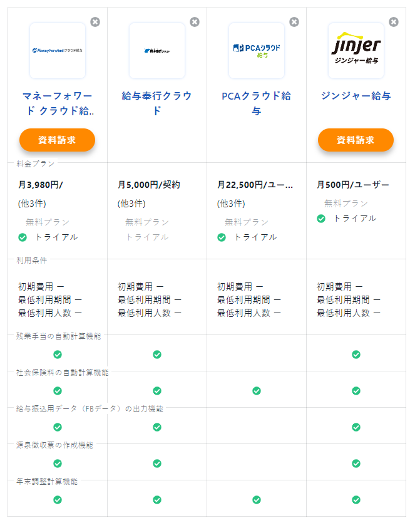Remove 給与奉行クラウド column with X icon
This screenshot has width=420, height=523.
195,22
